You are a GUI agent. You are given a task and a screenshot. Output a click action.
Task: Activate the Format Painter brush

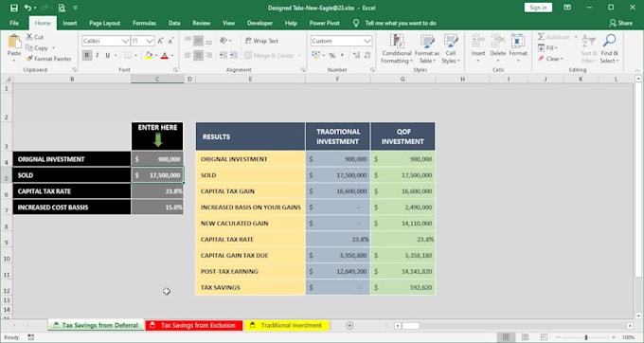point(29,59)
